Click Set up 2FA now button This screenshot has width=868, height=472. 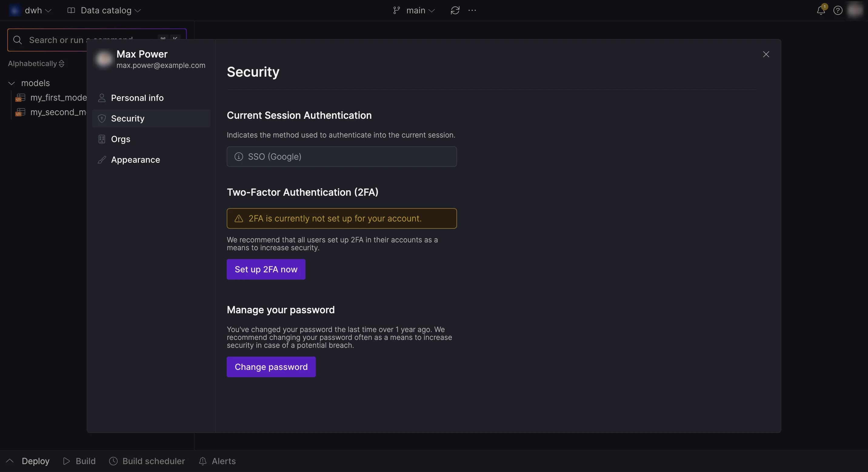(x=266, y=269)
